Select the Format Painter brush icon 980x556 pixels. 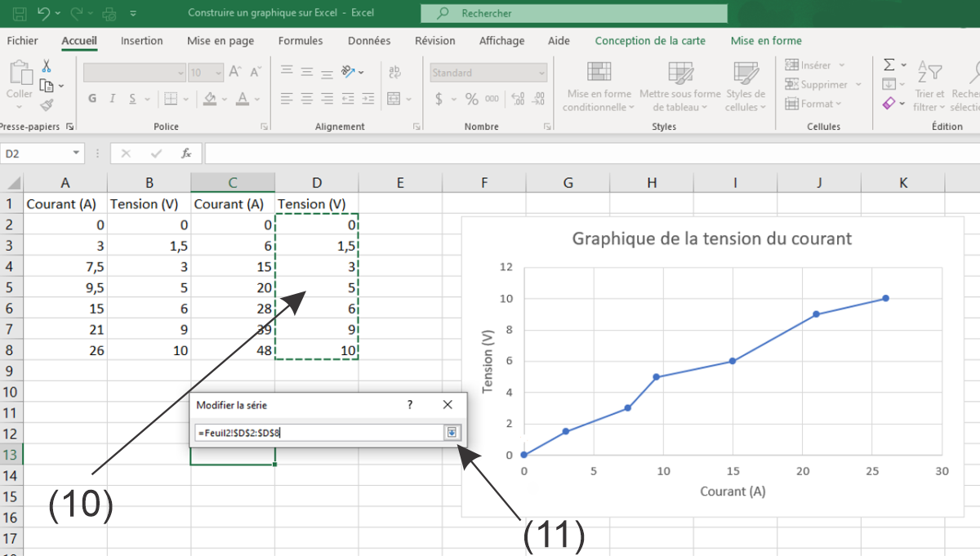click(47, 105)
